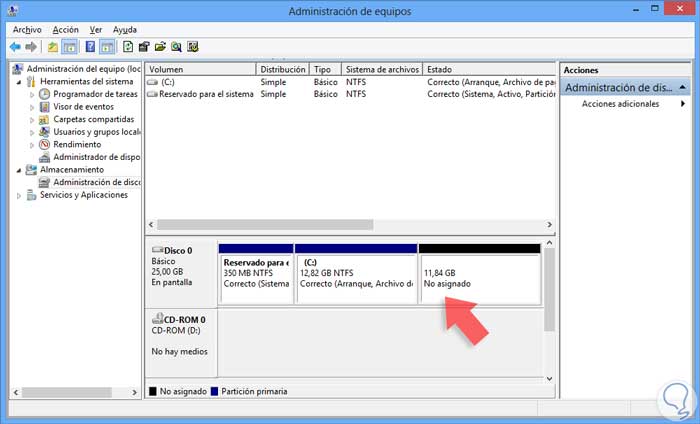The image size is (700, 424).
Task: Click the last toolbar icon with checkmark
Action: click(192, 47)
